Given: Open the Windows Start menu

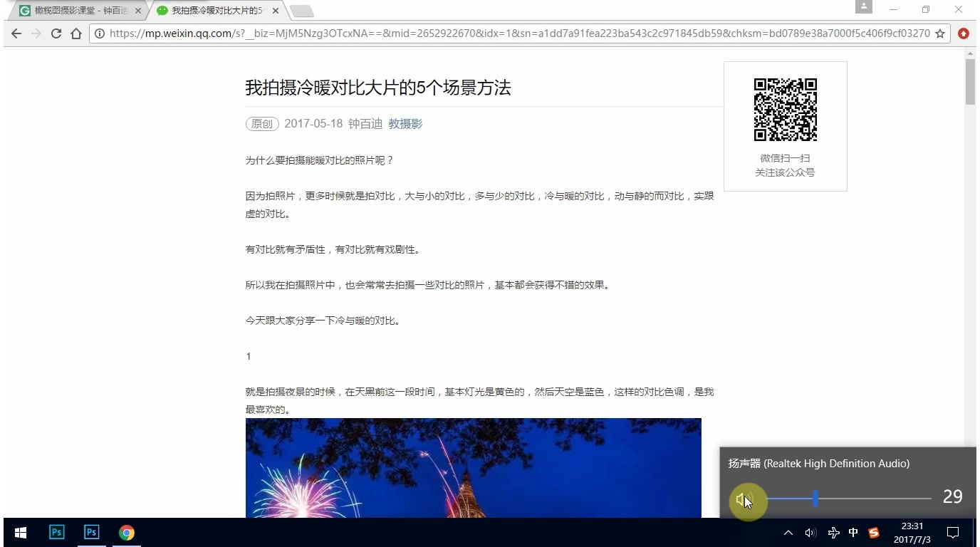Looking at the screenshot, I should (21, 533).
